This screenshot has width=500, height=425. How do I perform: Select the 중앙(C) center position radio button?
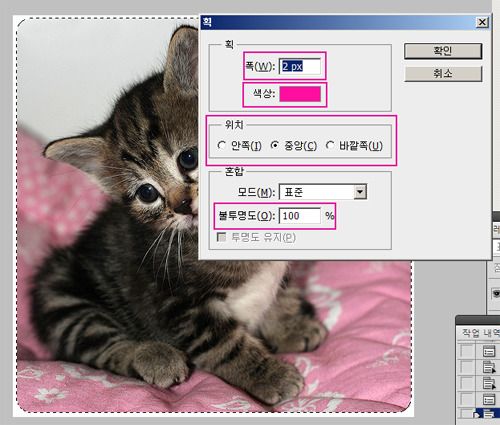[275, 145]
